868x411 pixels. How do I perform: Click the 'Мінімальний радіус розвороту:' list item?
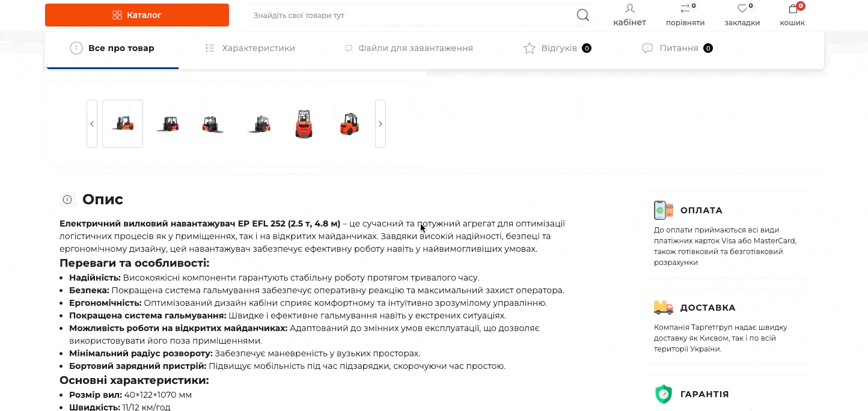click(141, 353)
